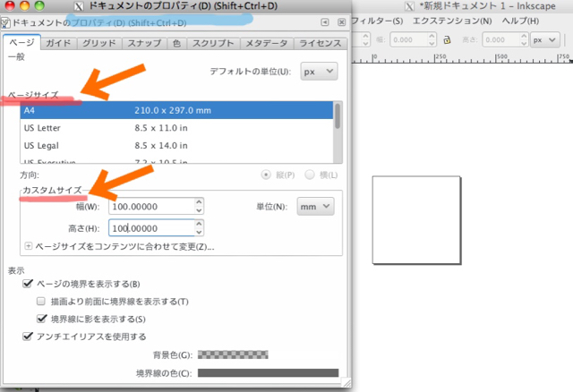
Task: Open the ヘルプ menu
Action: (520, 20)
